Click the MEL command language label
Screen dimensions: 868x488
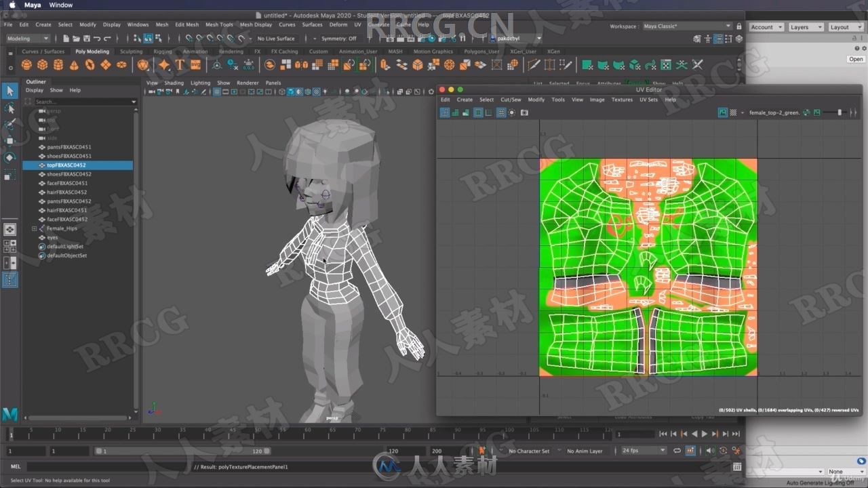tap(16, 466)
